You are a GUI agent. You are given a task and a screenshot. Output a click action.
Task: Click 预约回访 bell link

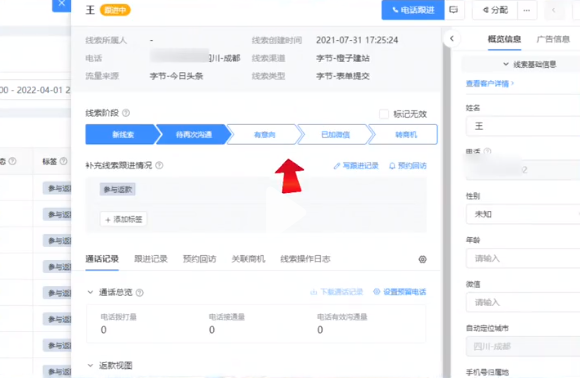coord(408,166)
